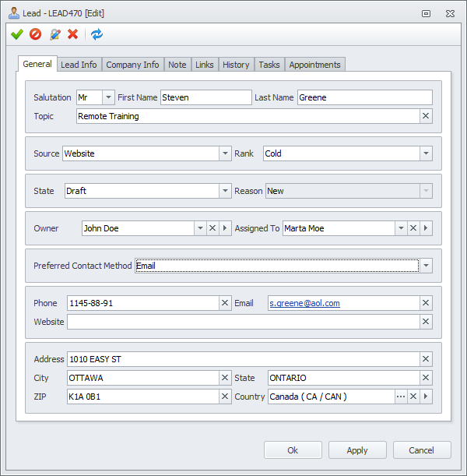Click the red cancel circle icon
The width and height of the screenshot is (467, 476).
click(36, 34)
